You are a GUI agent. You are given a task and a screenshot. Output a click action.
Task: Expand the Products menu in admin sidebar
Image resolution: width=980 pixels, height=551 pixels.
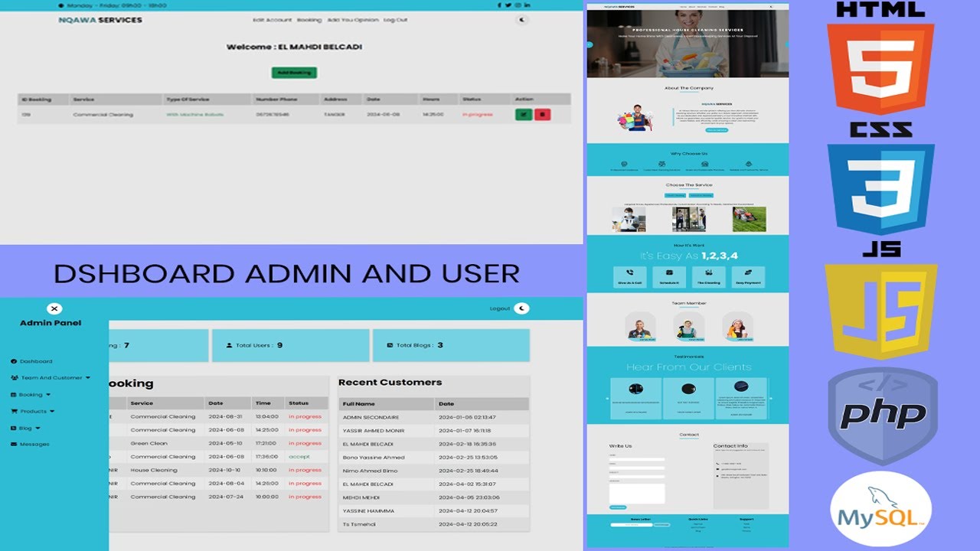pos(32,411)
